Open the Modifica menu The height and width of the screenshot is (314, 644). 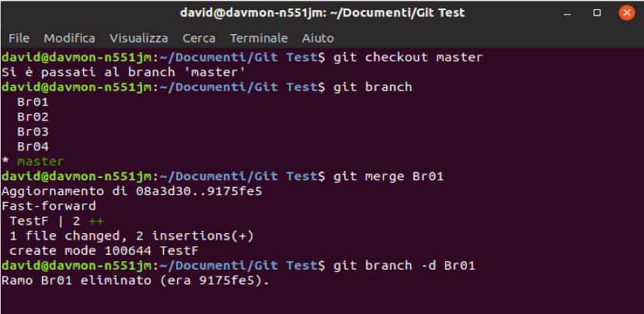(x=69, y=38)
